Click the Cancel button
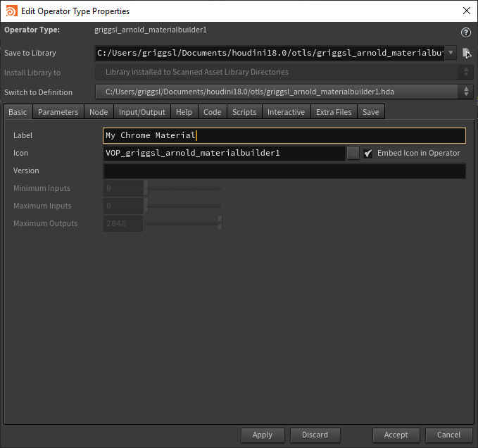 (448, 435)
